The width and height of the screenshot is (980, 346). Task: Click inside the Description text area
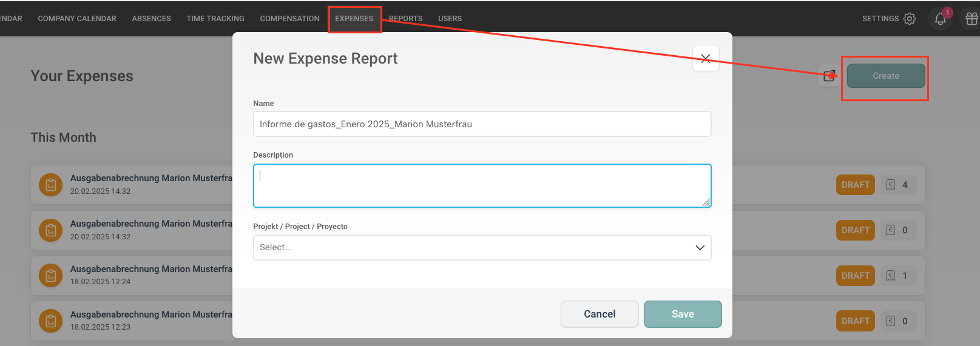[x=482, y=185]
